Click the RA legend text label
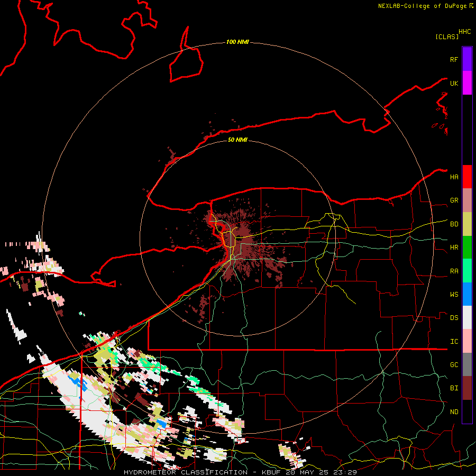 (454, 271)
